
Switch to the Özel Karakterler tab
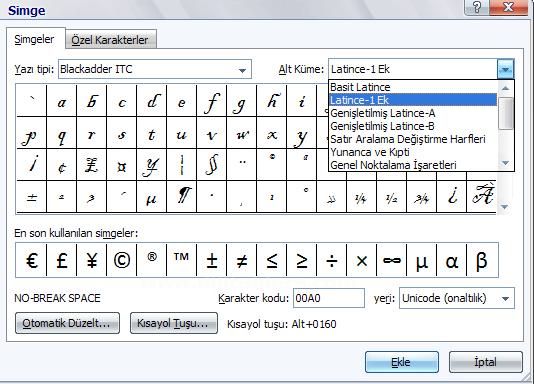(110, 40)
